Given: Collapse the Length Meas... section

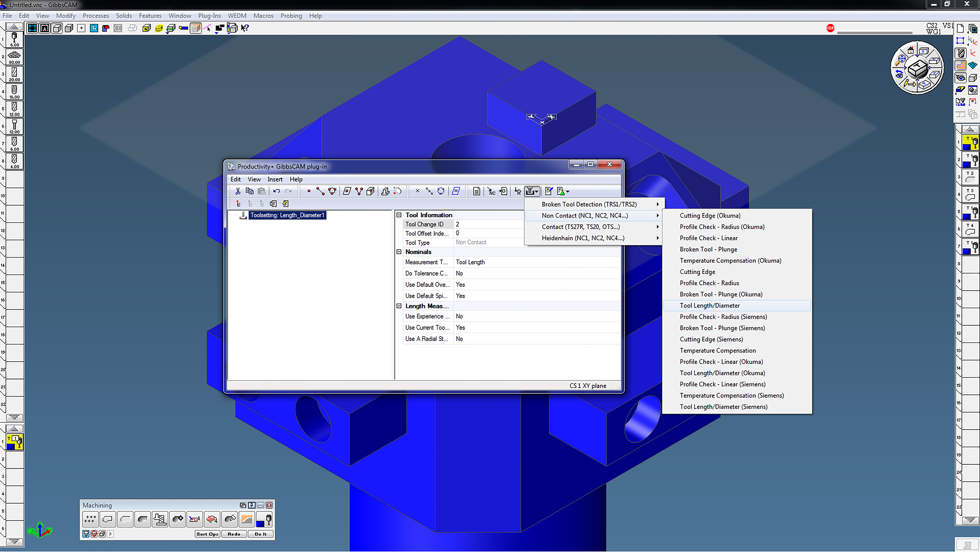Looking at the screenshot, I should (x=399, y=306).
